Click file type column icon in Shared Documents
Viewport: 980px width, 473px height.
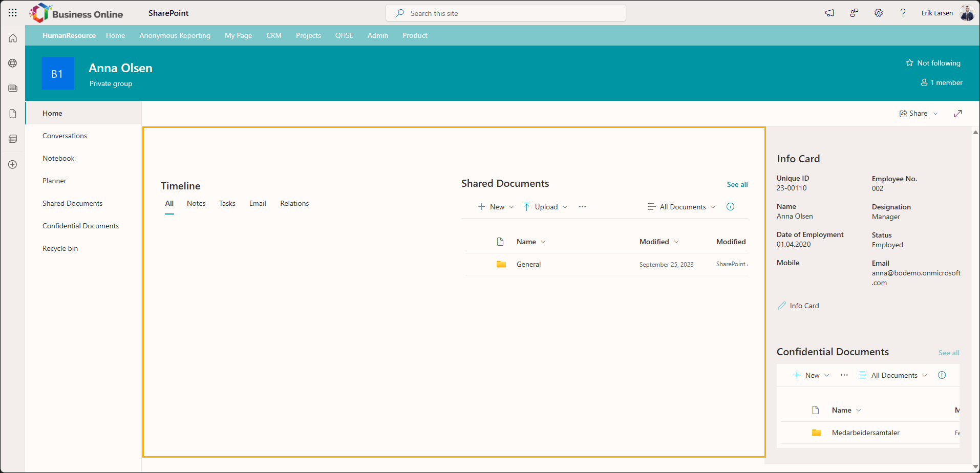[500, 242]
